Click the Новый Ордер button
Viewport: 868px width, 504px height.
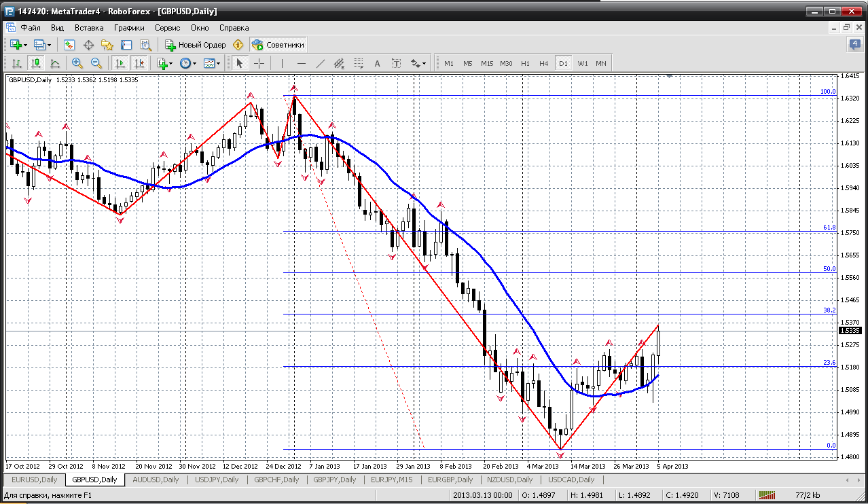coord(195,45)
